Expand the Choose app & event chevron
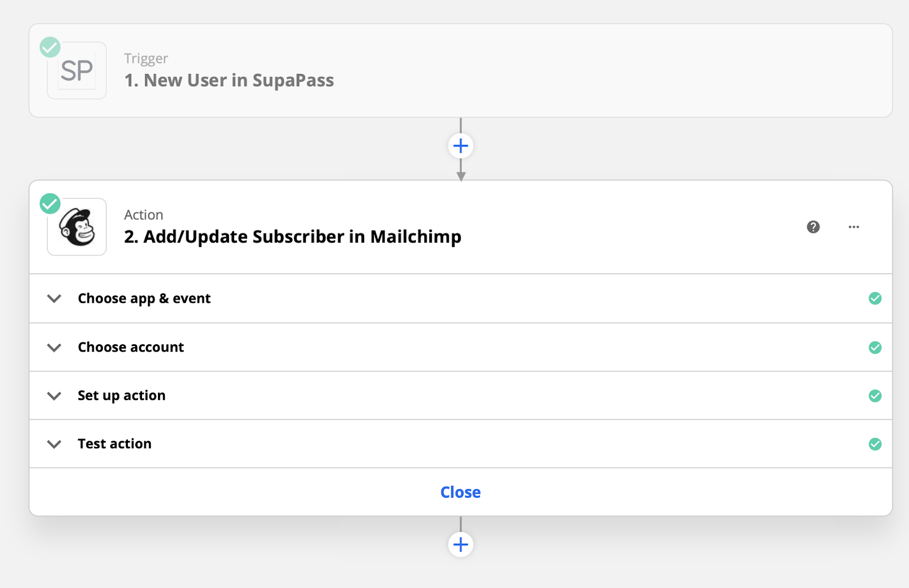This screenshot has width=909, height=588. tap(54, 298)
